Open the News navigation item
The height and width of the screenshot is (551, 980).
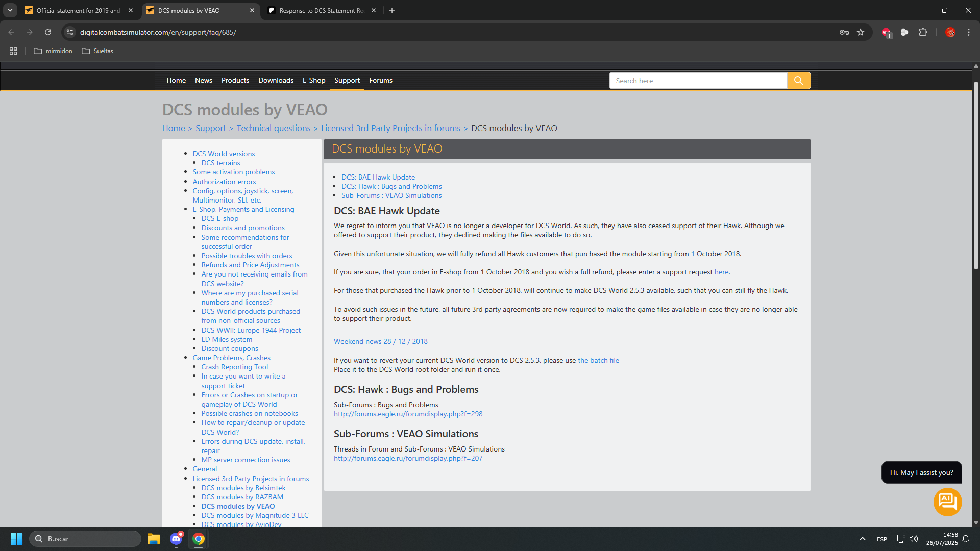pos(204,80)
